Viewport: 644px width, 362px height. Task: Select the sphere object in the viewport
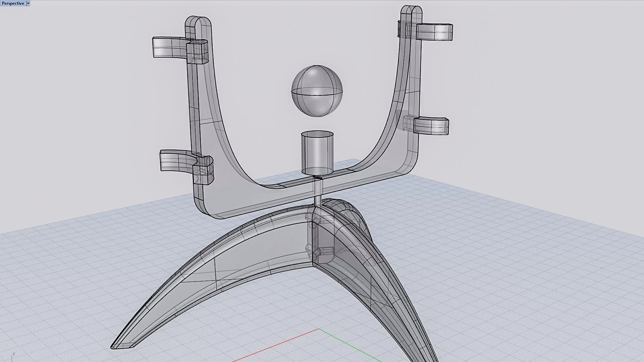[x=317, y=91]
